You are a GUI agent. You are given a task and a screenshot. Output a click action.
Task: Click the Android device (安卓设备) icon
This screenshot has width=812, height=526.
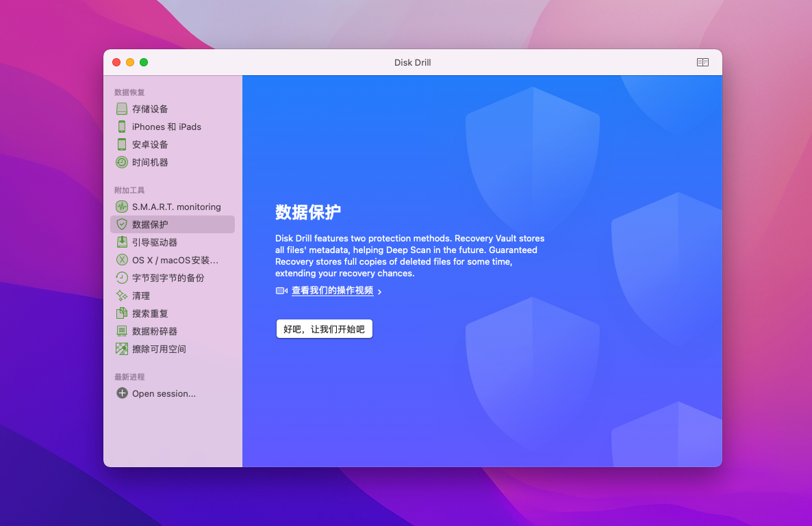122,144
